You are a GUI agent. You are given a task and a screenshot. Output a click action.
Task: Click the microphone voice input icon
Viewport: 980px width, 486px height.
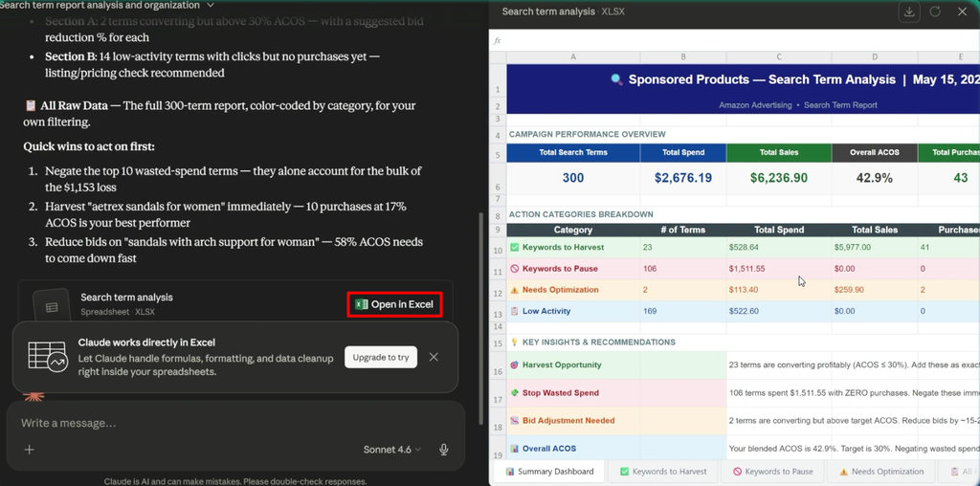(x=444, y=449)
